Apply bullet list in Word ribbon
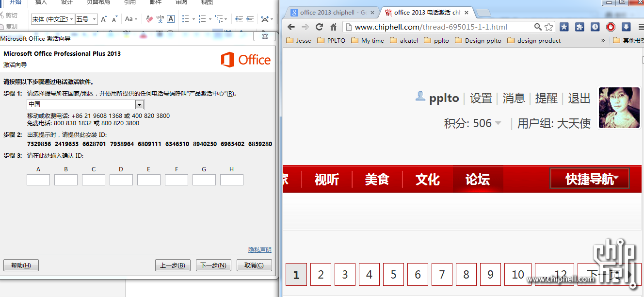This screenshot has height=297, width=644. pyautogui.click(x=185, y=19)
